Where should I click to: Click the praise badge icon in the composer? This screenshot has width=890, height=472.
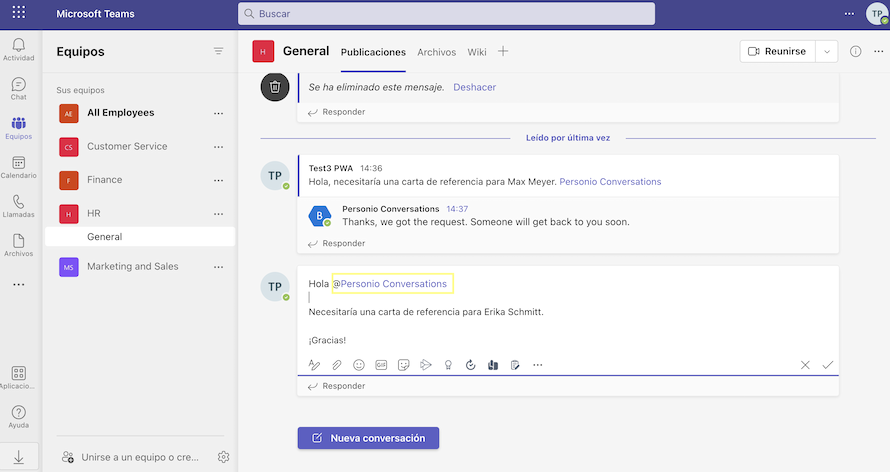[448, 365]
